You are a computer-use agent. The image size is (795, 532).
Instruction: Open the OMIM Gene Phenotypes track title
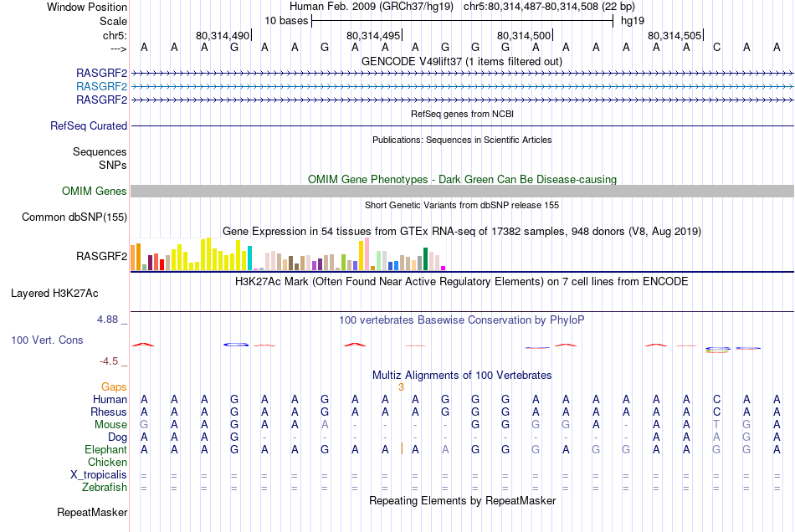(462, 179)
